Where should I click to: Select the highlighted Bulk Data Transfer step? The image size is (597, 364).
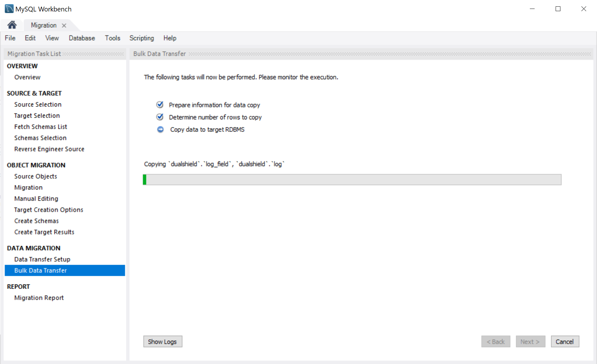[x=65, y=270]
